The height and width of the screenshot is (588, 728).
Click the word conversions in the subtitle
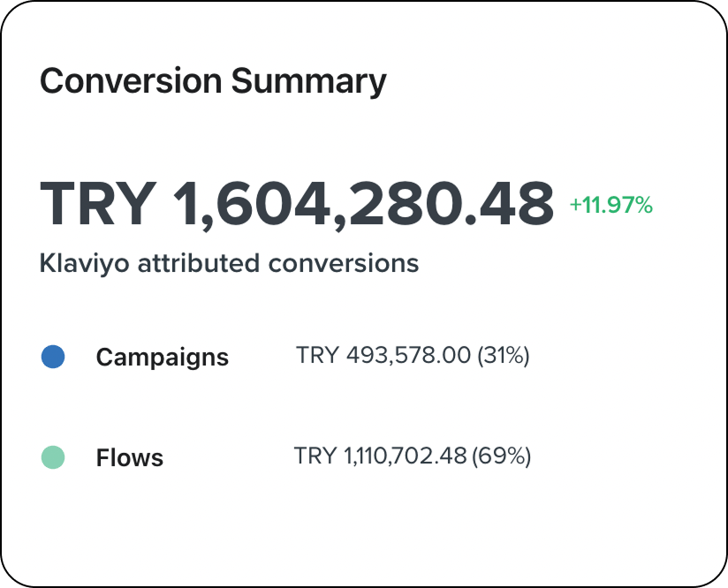click(344, 264)
